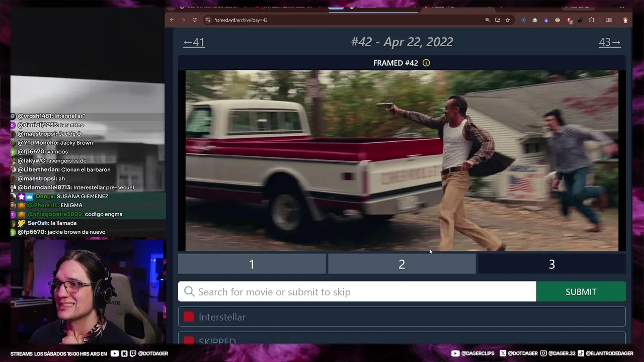Click the black padlock extension icon

pyautogui.click(x=580, y=20)
